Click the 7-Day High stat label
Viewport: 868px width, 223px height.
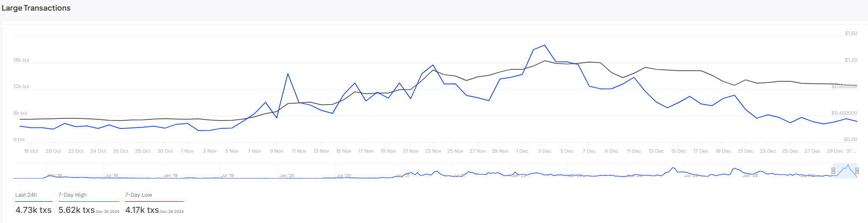[x=72, y=195]
